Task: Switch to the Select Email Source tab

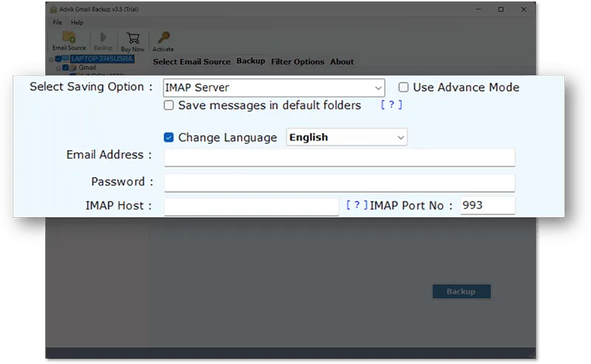Action: (191, 62)
